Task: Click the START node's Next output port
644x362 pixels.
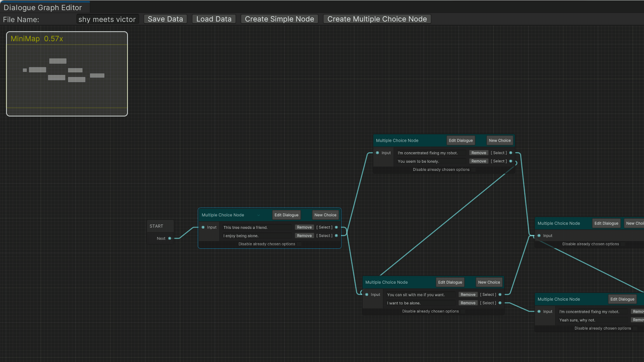Action: coord(170,239)
